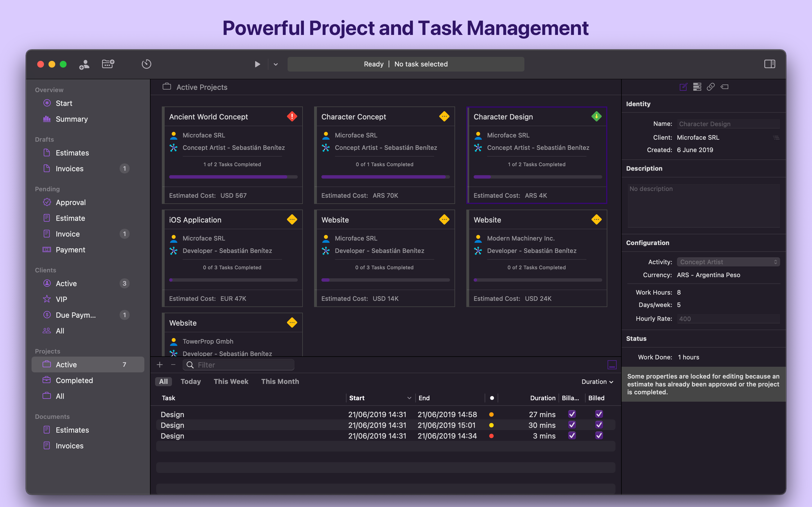Start the timer with the play button
Image resolution: width=812 pixels, height=507 pixels.
click(257, 64)
